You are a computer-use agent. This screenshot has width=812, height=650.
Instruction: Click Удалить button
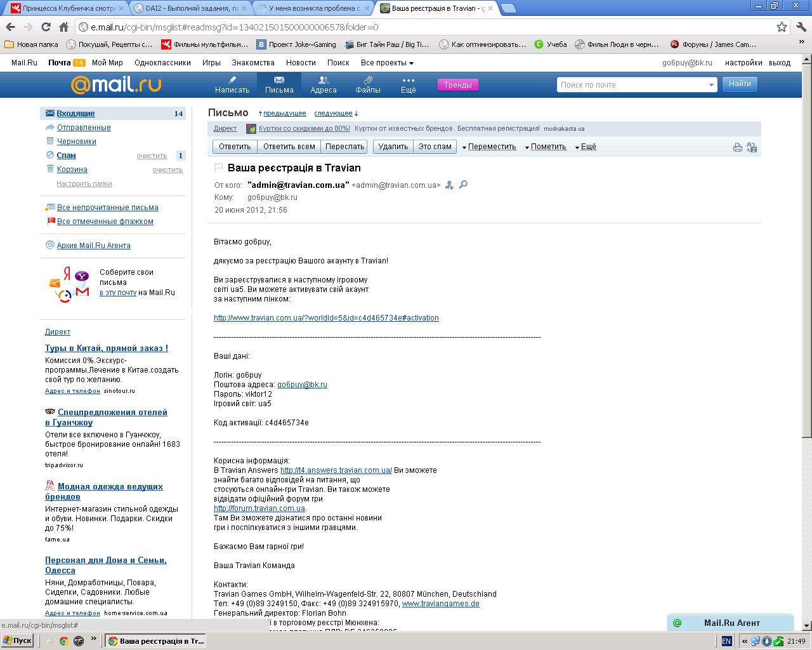click(393, 147)
